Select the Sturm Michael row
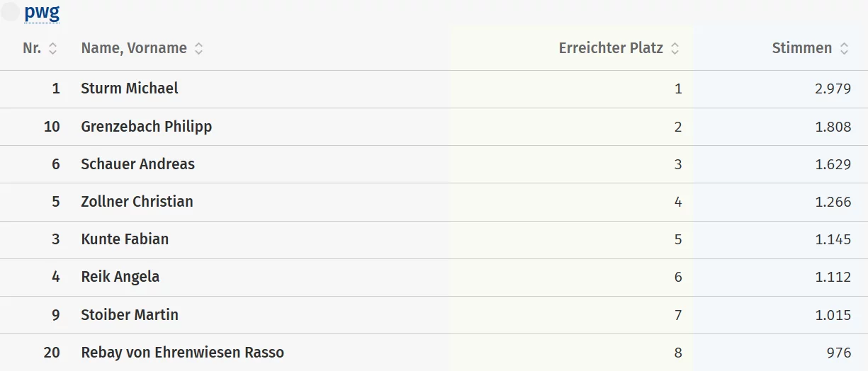Screen dimensions: 868x371 [x=130, y=89]
